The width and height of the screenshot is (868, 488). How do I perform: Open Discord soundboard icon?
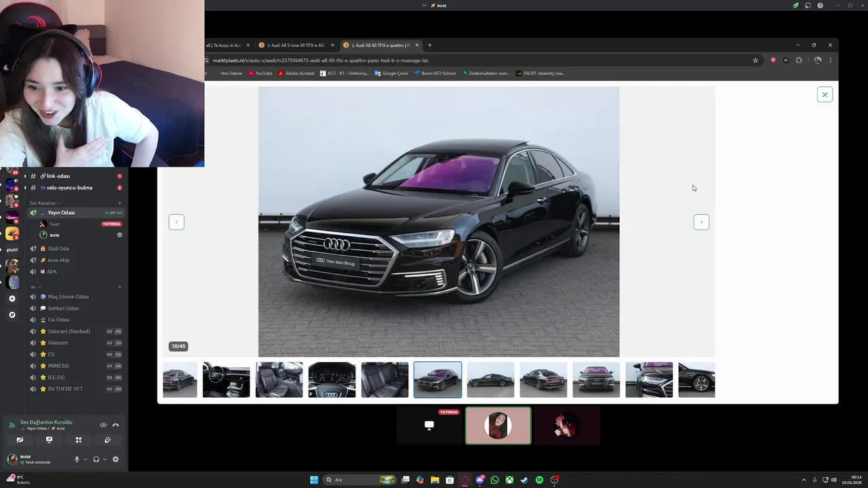pyautogui.click(x=108, y=440)
